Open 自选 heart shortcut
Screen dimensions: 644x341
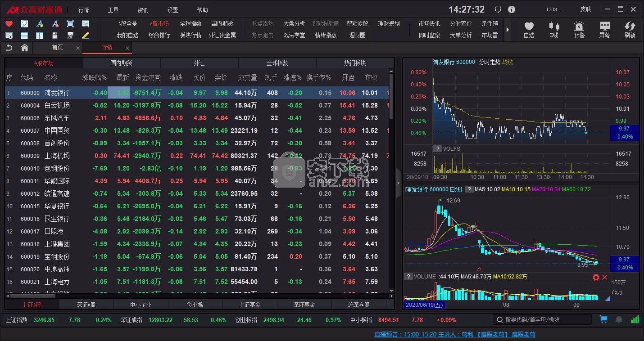(x=529, y=30)
